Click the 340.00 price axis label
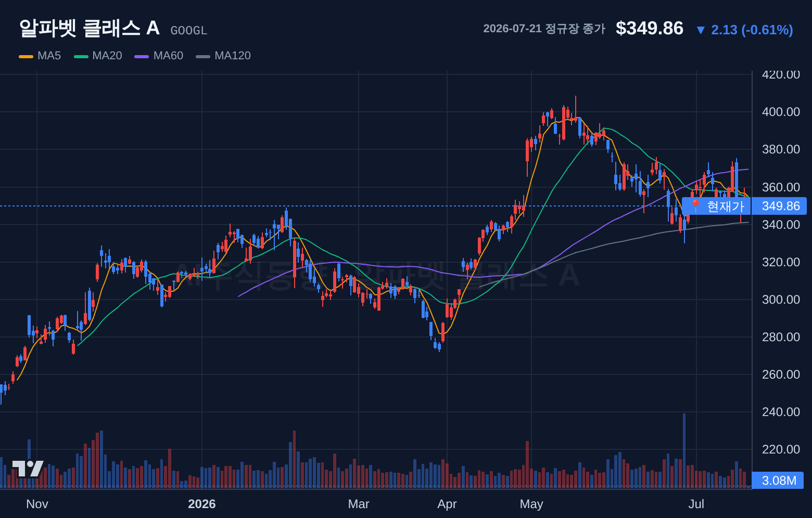The width and height of the screenshot is (812, 518). (781, 225)
